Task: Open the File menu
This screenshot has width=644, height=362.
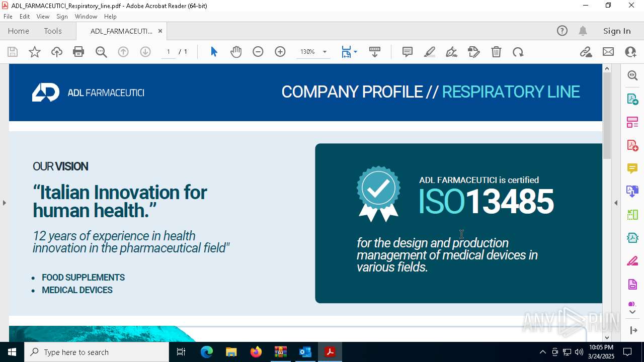Action: click(x=8, y=16)
